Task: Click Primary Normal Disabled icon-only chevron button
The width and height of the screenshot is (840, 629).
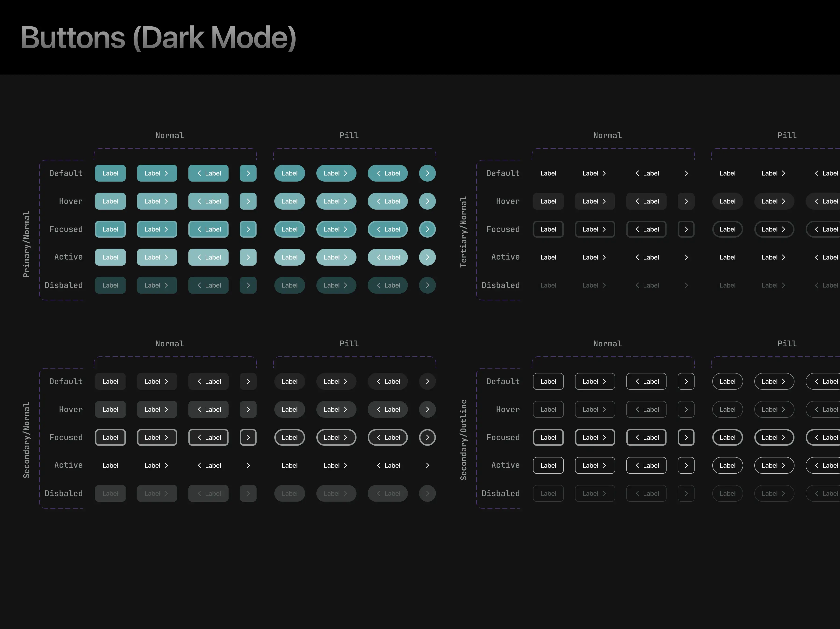Action: click(x=248, y=285)
